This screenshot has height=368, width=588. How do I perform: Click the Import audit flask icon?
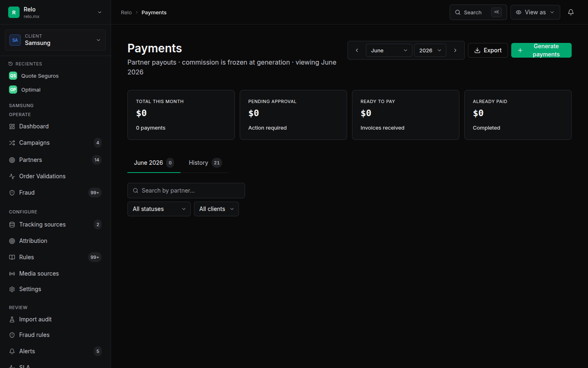click(12, 319)
